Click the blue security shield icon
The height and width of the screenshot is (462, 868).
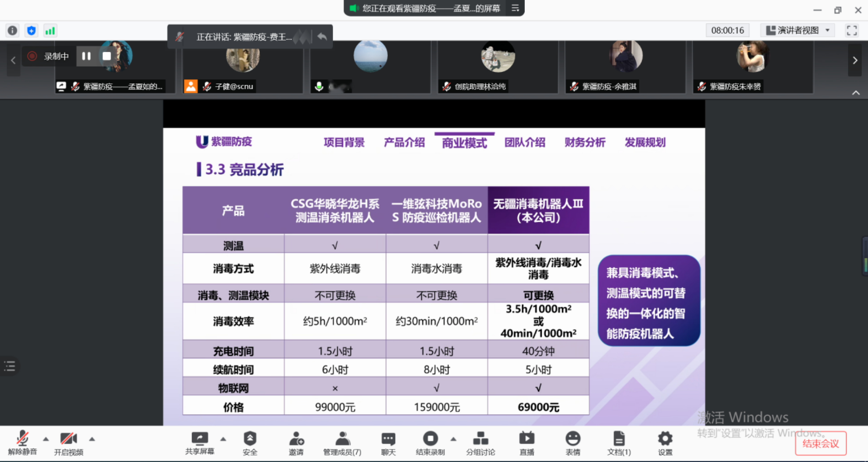point(31,30)
